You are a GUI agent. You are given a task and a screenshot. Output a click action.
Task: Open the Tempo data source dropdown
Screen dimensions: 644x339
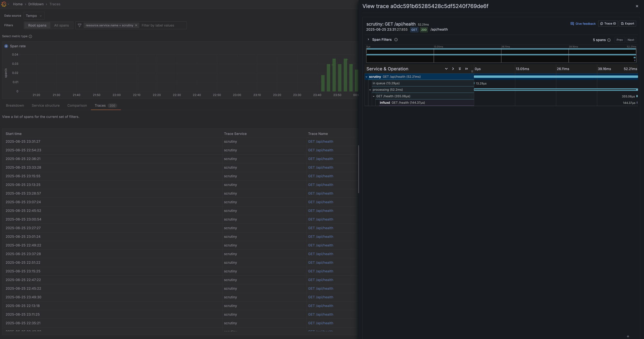click(34, 16)
